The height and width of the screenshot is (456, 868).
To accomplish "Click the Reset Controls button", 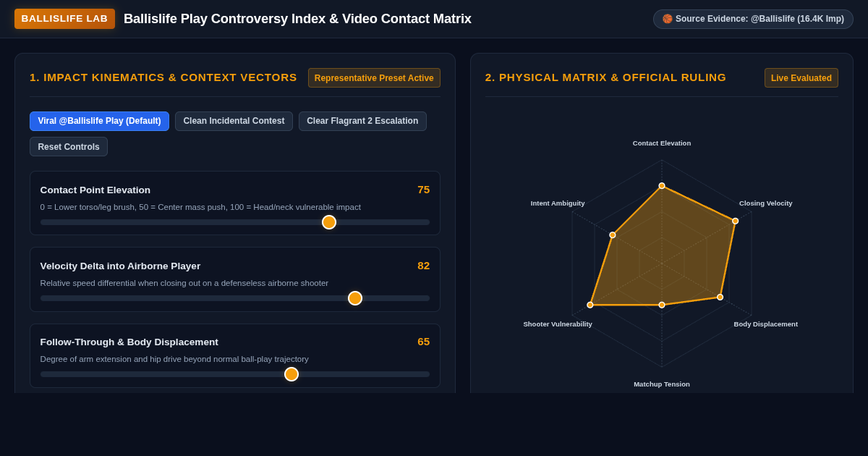I will tap(69, 147).
